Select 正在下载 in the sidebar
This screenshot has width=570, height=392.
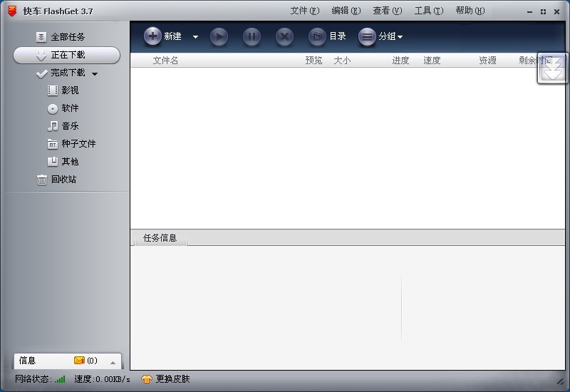pos(66,55)
